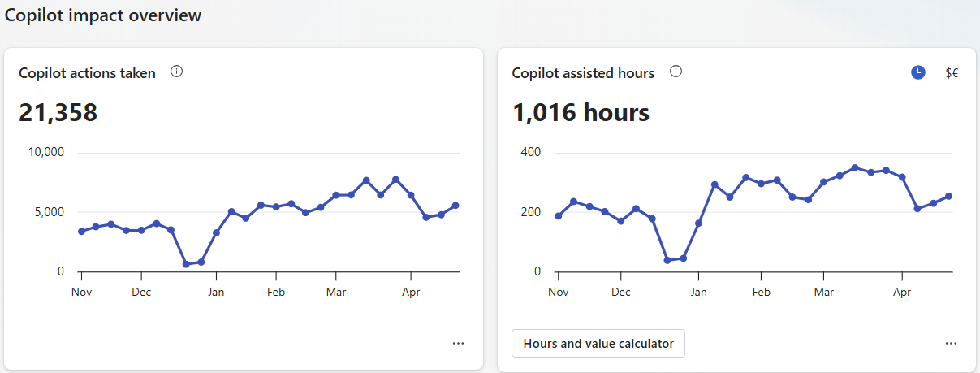Click Jan label on actions chart axis
980x373 pixels.
pyautogui.click(x=216, y=291)
